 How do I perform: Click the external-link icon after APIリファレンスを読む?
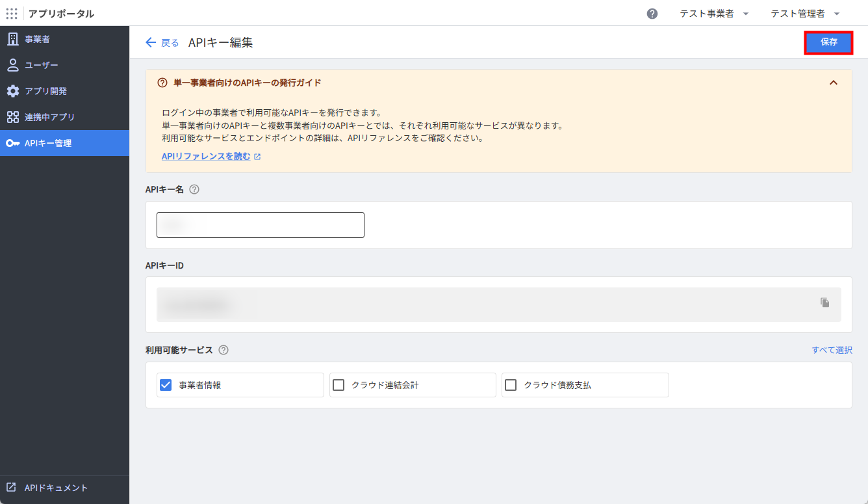click(x=257, y=157)
